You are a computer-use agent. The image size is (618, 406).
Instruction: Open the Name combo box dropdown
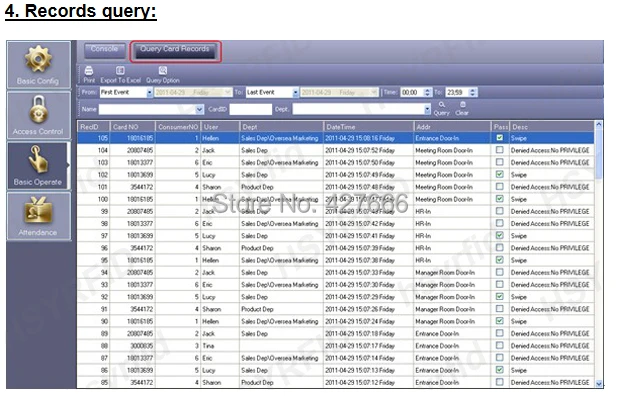point(200,109)
